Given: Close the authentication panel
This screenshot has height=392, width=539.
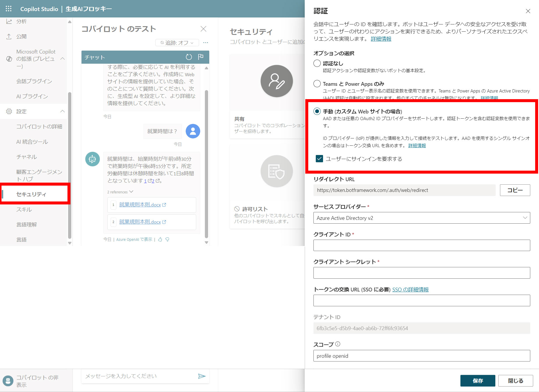Looking at the screenshot, I should pos(528,11).
